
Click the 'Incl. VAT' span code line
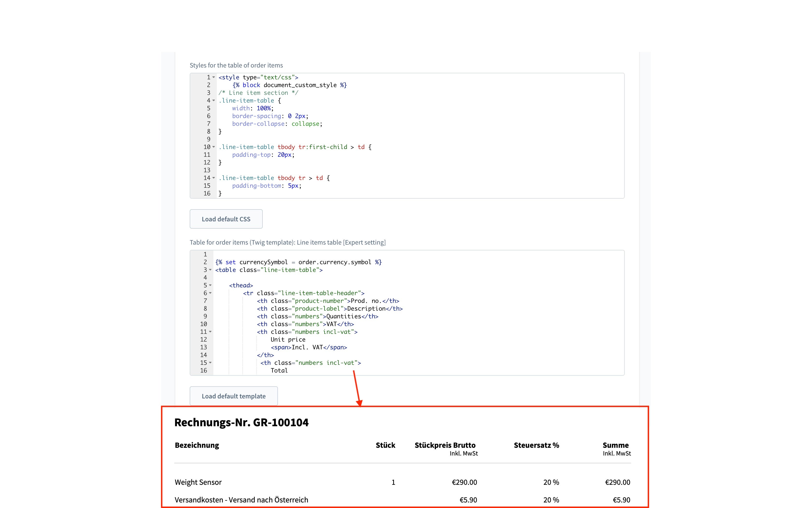(x=309, y=347)
